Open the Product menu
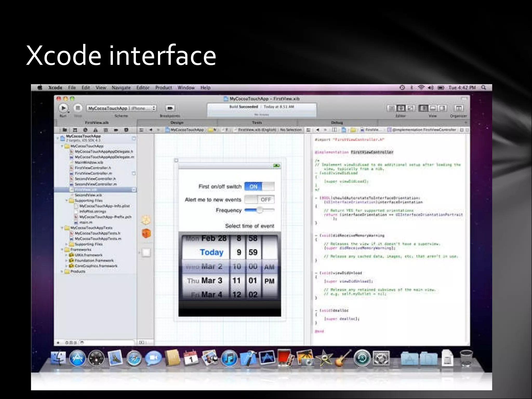532x399 pixels. tap(164, 88)
